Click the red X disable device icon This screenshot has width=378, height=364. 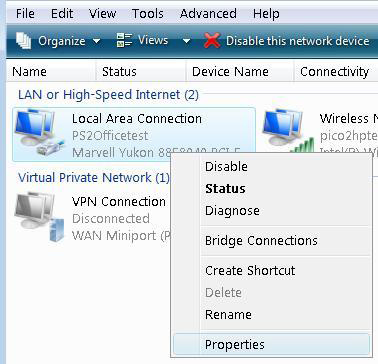(x=212, y=41)
